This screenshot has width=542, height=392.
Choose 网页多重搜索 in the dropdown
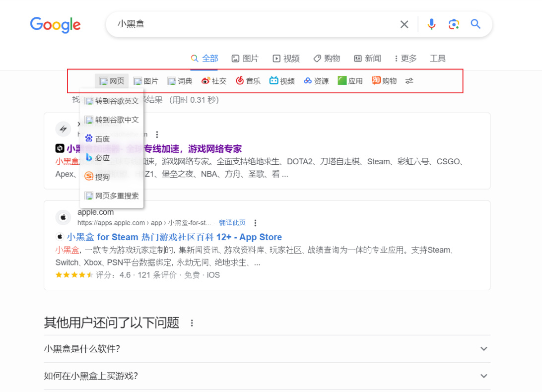[112, 196]
